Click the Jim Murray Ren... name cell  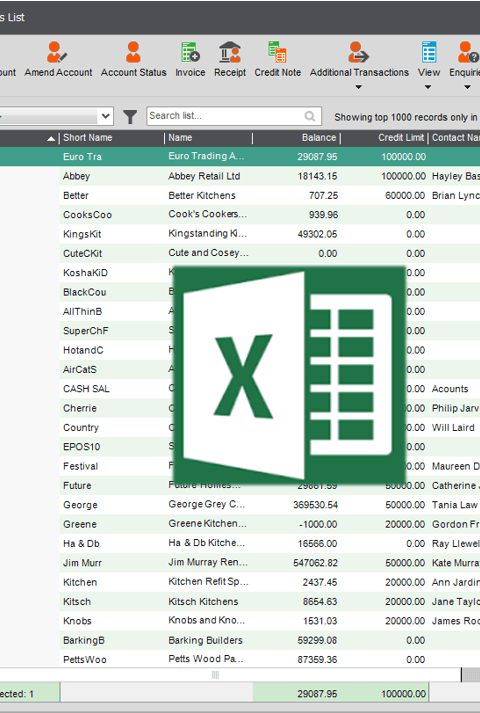coord(208,562)
